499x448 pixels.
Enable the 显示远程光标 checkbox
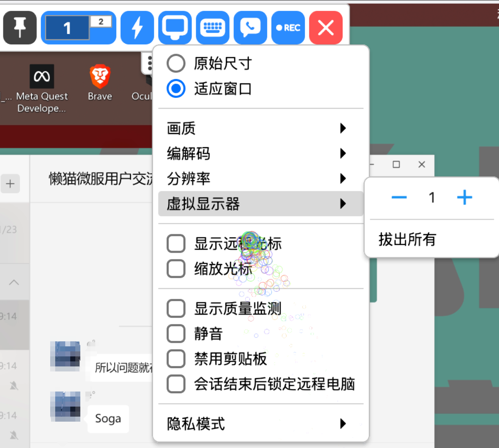[176, 244]
